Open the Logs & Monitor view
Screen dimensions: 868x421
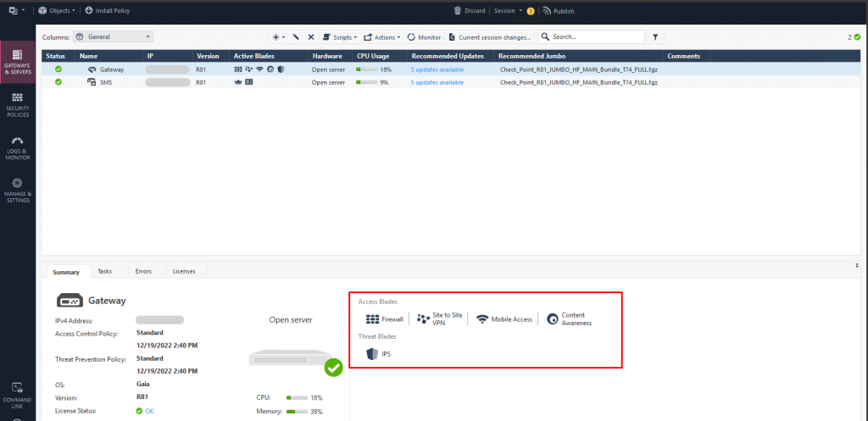pyautogui.click(x=18, y=148)
